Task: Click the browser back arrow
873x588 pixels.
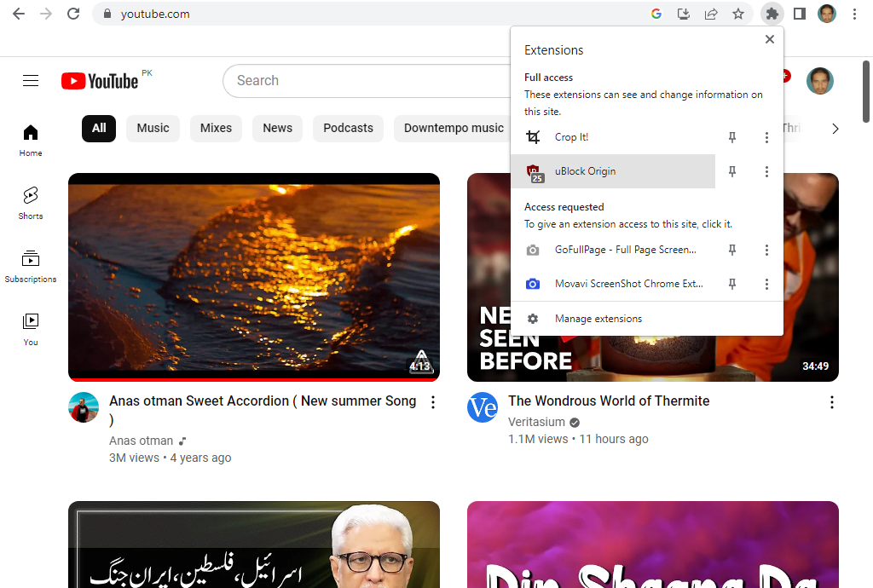Action: pyautogui.click(x=19, y=14)
